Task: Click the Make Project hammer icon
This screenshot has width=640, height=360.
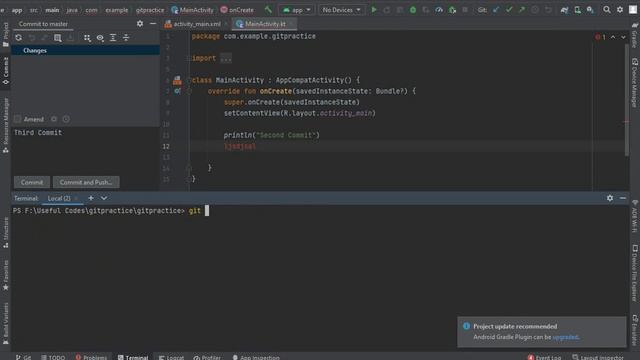Action: 268,9
